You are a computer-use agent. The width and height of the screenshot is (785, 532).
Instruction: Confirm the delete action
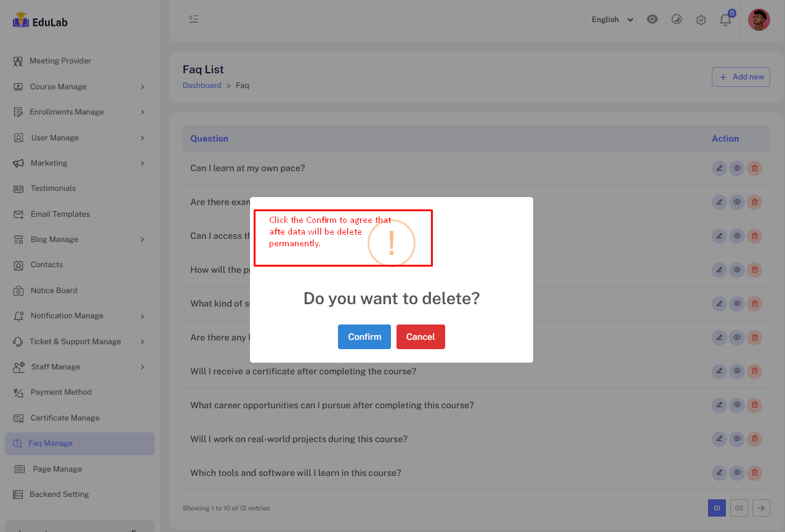point(364,337)
